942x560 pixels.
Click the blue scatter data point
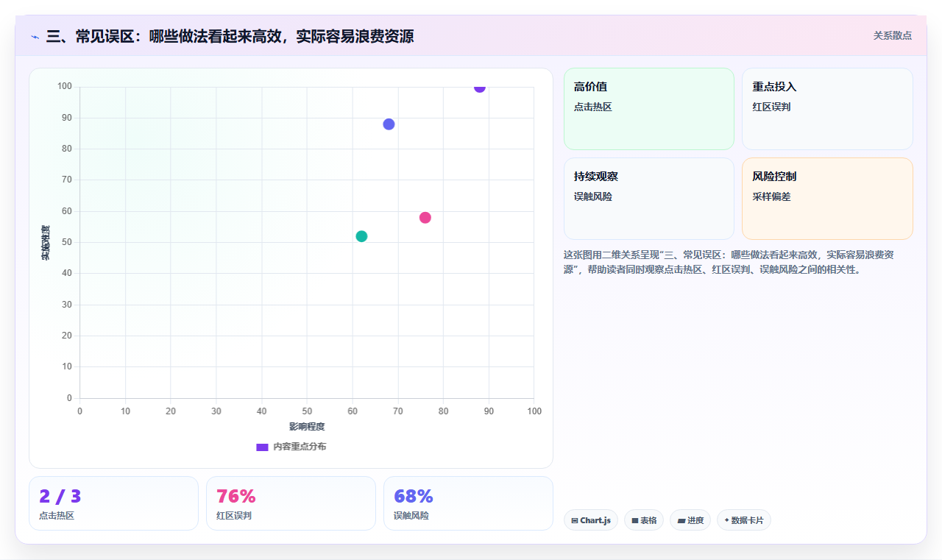(x=389, y=124)
